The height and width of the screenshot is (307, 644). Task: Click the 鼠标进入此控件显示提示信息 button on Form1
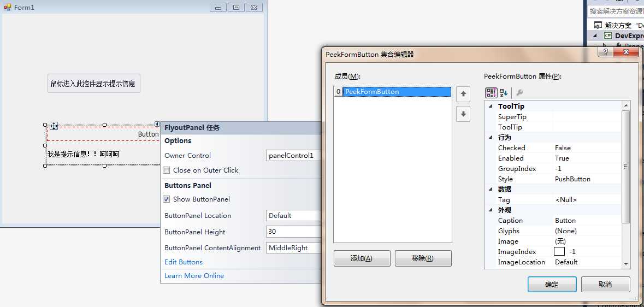[x=93, y=84]
